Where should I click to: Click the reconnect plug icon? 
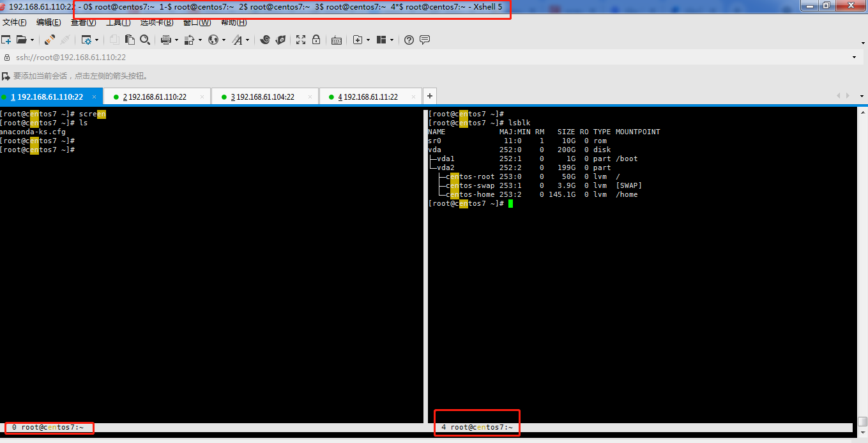tap(50, 40)
